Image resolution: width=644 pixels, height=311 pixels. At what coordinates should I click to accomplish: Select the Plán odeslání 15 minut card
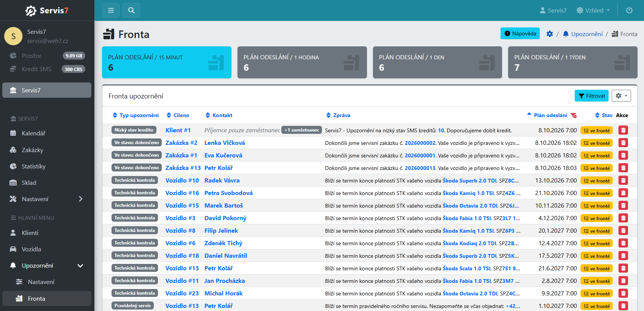[167, 62]
